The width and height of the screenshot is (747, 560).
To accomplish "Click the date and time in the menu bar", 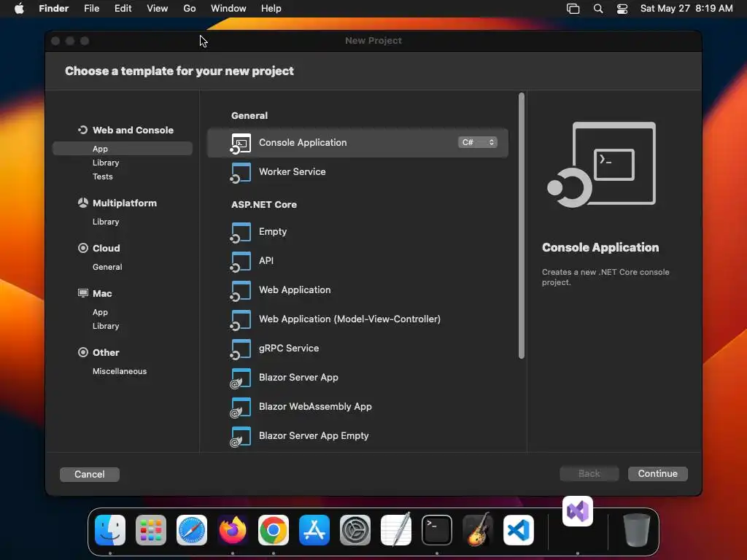I will (x=686, y=9).
